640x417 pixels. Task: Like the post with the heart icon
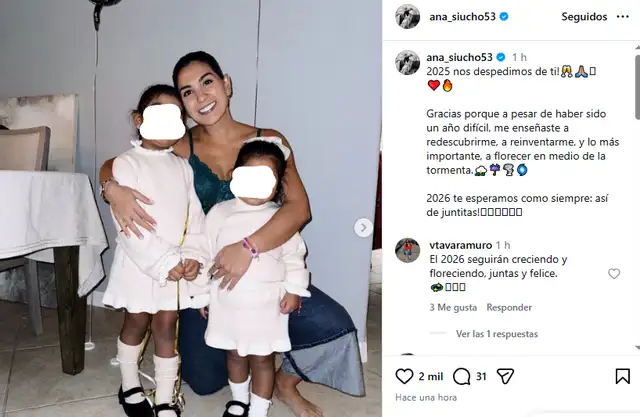(x=404, y=376)
